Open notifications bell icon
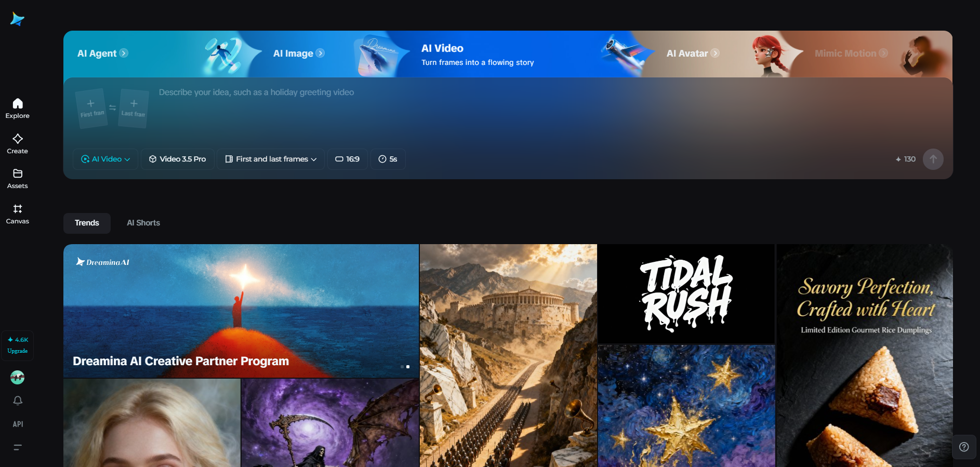 click(18, 401)
